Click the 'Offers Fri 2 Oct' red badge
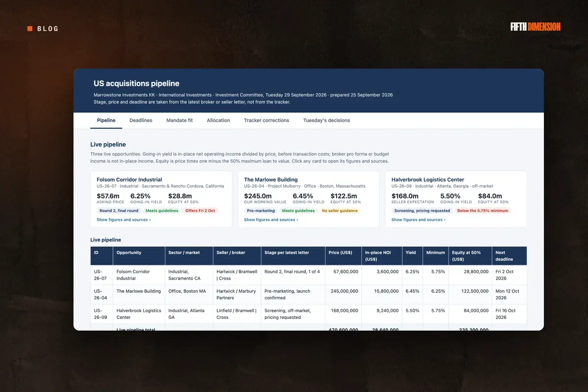588x392 pixels. tap(200, 211)
